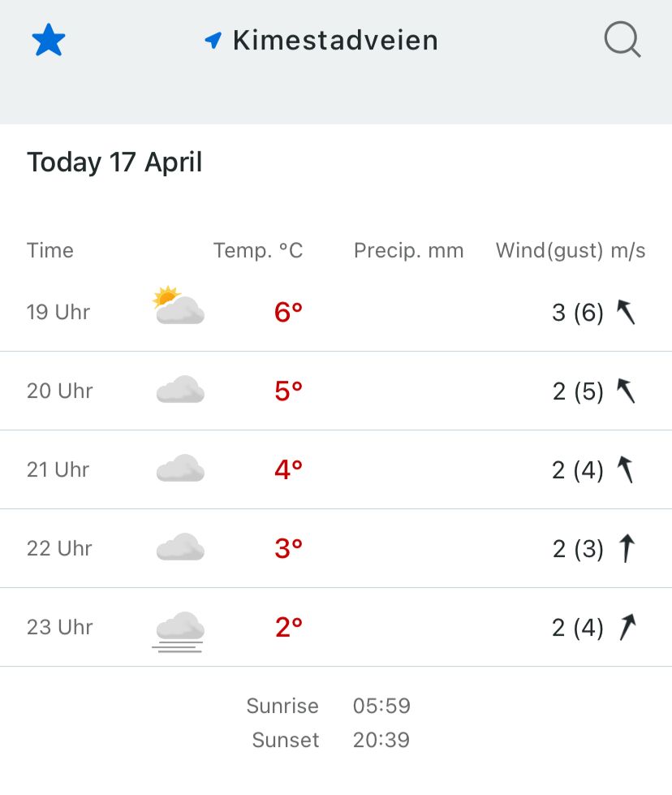The height and width of the screenshot is (795, 672).
Task: Click the partly sunny icon at 19 Uhr
Action: click(179, 305)
